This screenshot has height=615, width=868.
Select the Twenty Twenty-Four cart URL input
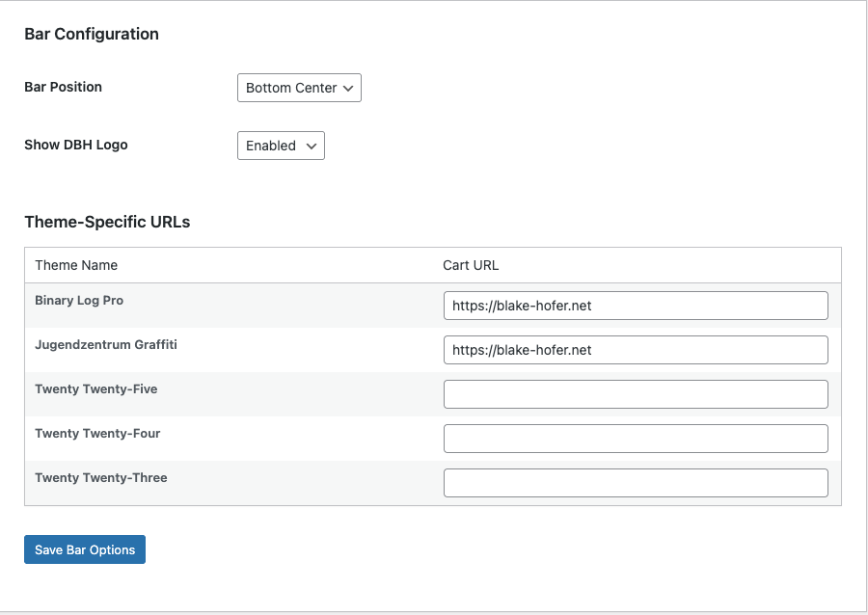click(636, 439)
